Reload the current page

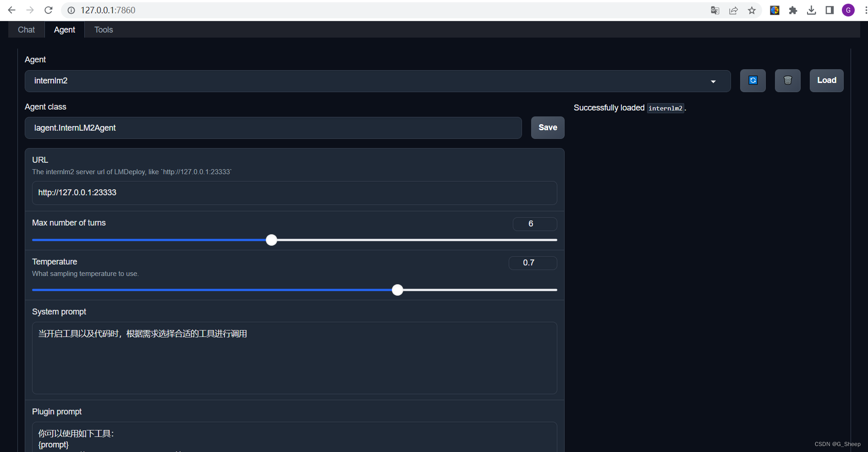pos(49,10)
